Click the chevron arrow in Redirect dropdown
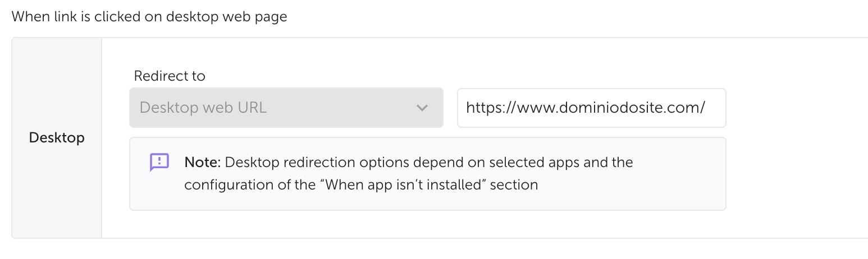 tap(422, 108)
